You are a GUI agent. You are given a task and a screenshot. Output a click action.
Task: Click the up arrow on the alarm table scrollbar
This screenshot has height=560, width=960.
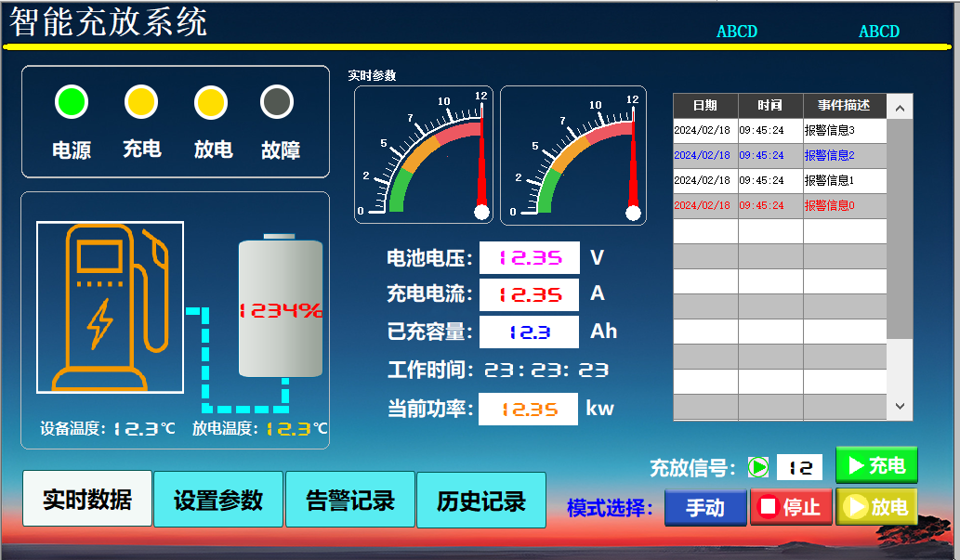click(x=899, y=106)
